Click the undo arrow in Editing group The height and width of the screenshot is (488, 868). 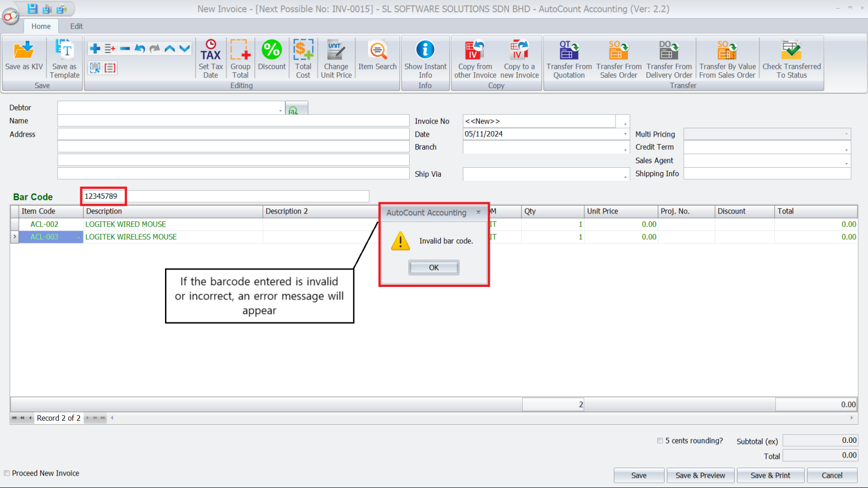(140, 48)
